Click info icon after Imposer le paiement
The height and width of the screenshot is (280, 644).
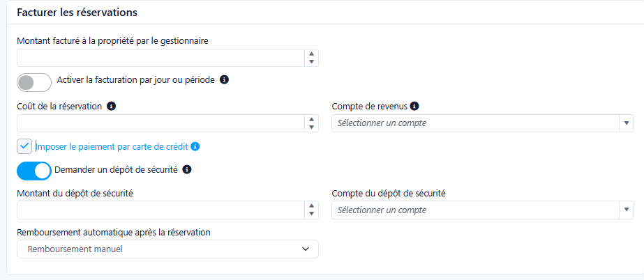pos(195,146)
